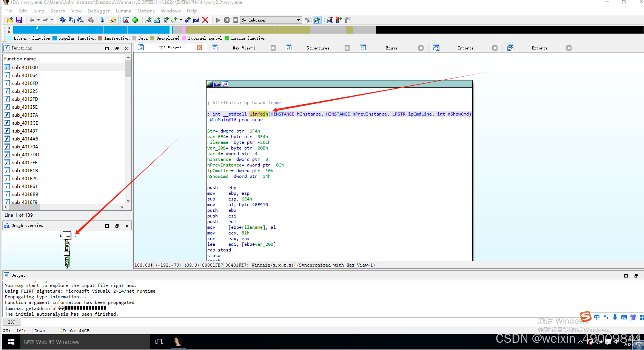Open the Windows Start button

[11, 342]
